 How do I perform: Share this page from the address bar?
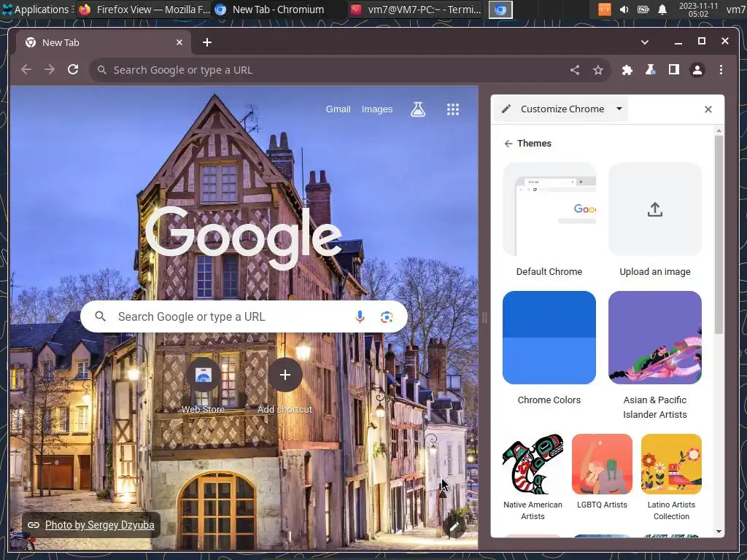pos(575,70)
